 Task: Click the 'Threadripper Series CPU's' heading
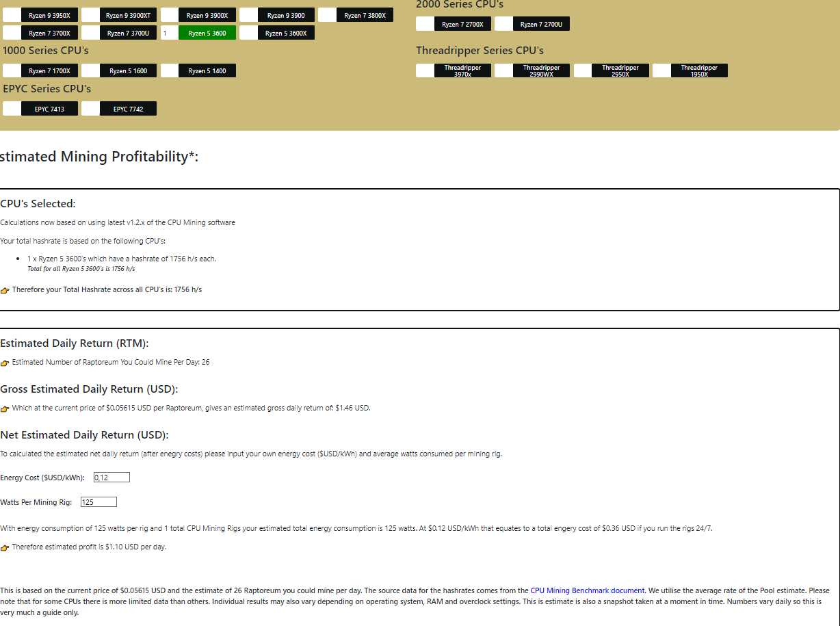tap(480, 51)
